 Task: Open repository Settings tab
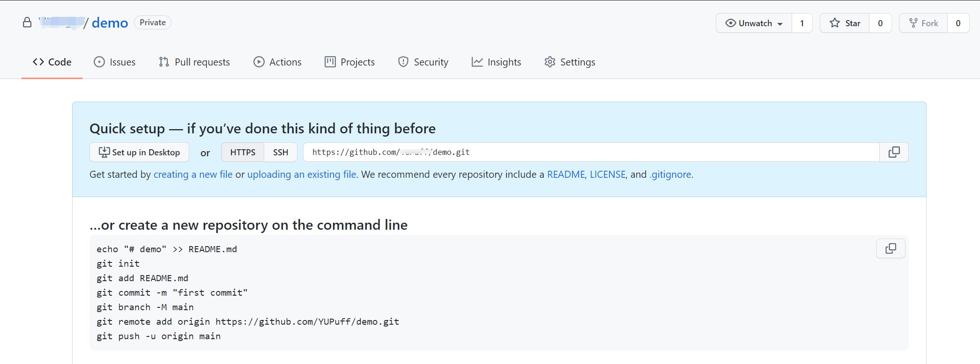(x=570, y=62)
